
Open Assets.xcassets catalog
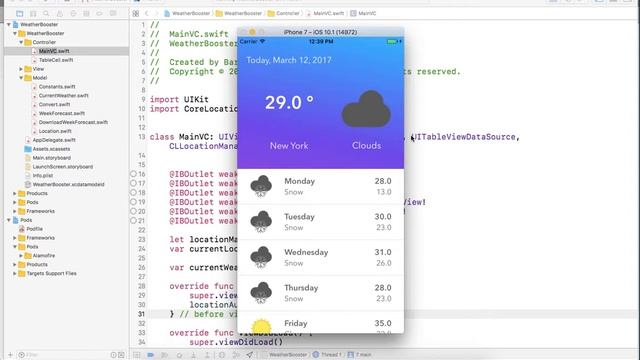coord(51,149)
